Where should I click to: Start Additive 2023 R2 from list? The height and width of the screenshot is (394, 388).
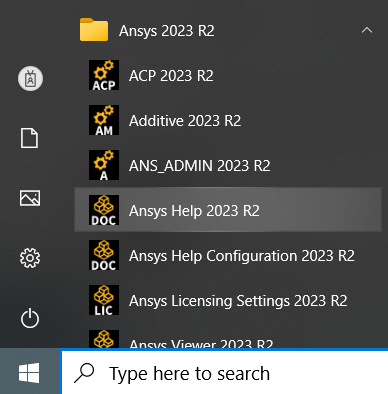point(228,120)
